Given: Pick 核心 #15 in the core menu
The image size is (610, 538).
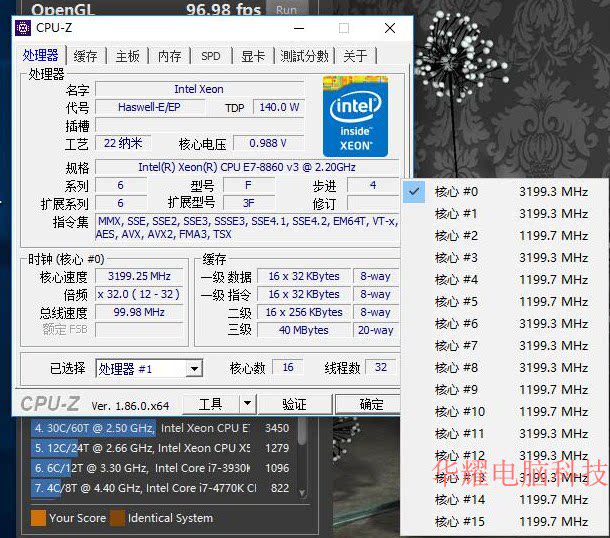Looking at the screenshot, I should coord(505,521).
